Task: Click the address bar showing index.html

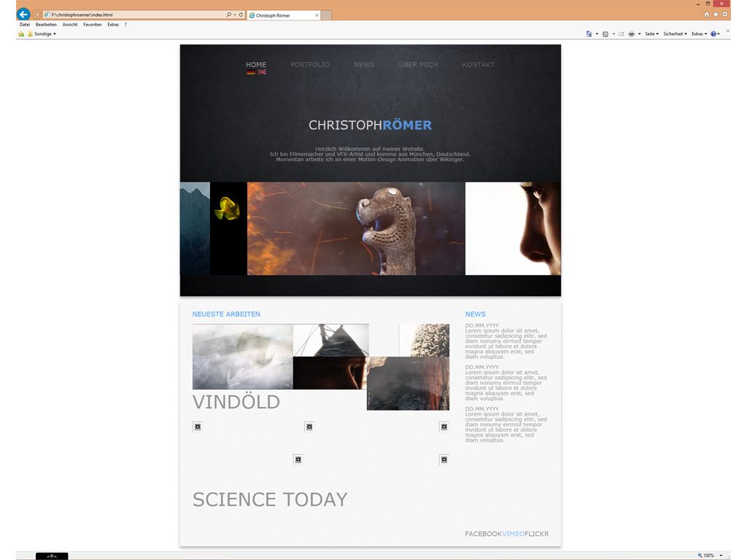Action: (131, 15)
